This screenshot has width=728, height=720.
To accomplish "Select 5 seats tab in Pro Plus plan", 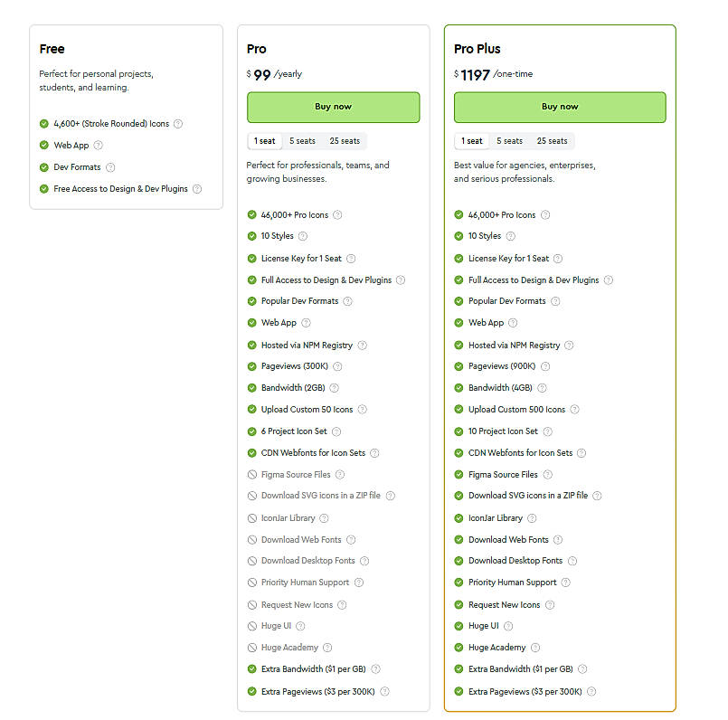I will 509,141.
